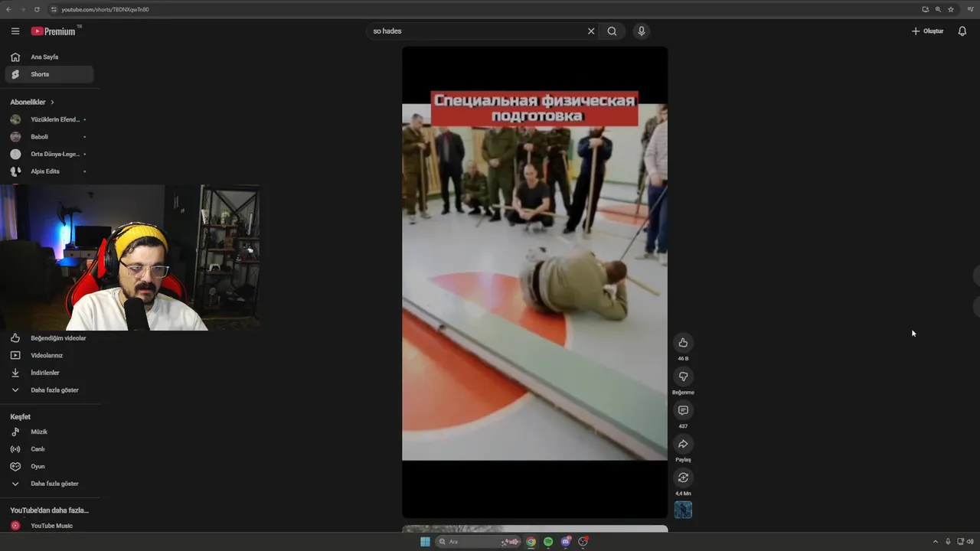
Task: Go to Ana Sayfa home
Action: tap(49, 57)
